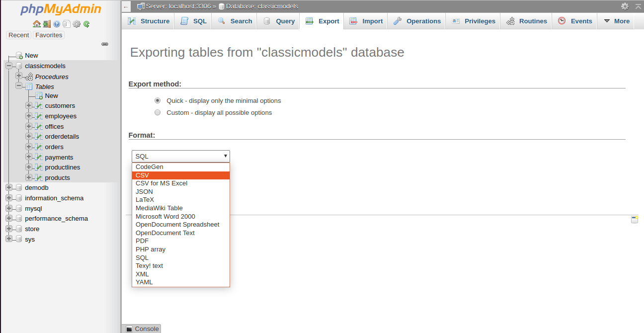Click the Recent tables button
Image resolution: width=644 pixels, height=333 pixels.
point(19,35)
